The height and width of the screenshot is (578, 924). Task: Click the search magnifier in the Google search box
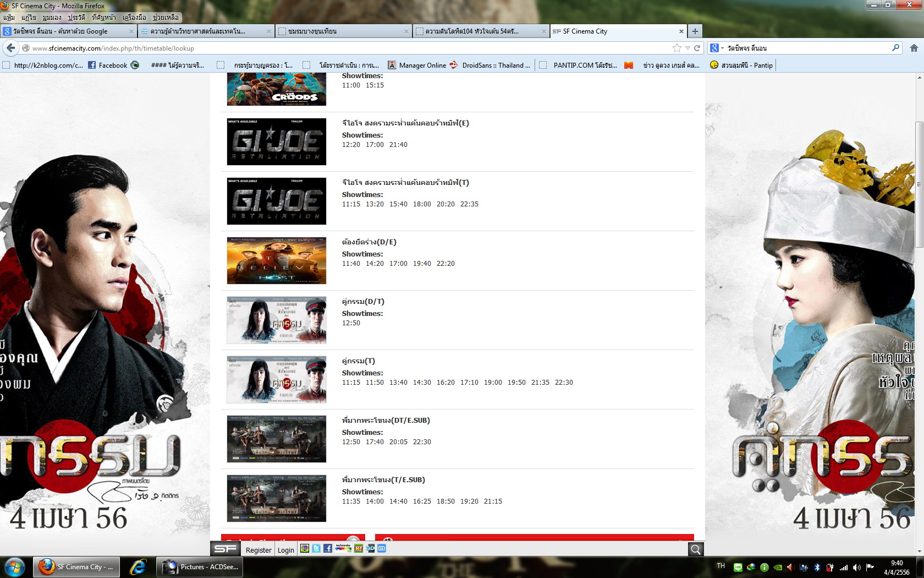[895, 48]
